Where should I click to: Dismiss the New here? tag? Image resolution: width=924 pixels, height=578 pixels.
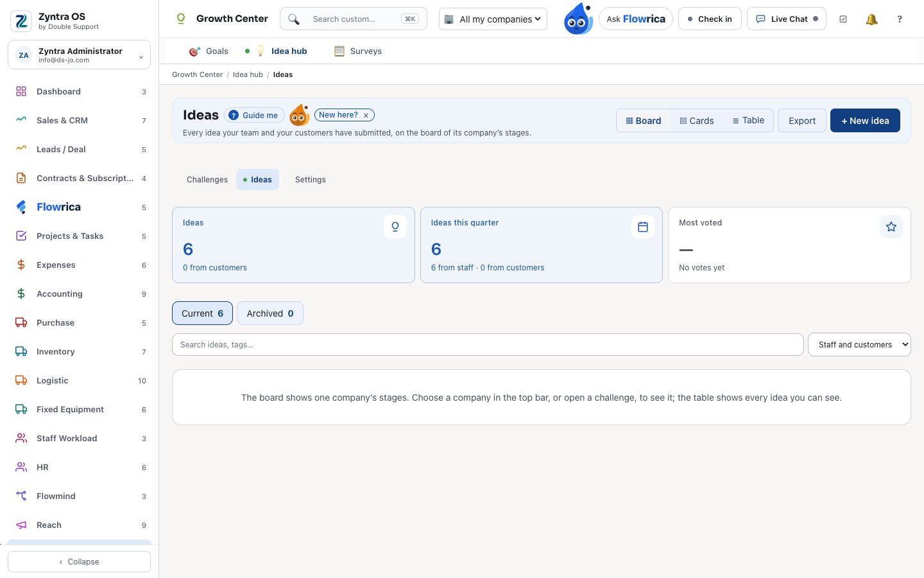pos(366,116)
